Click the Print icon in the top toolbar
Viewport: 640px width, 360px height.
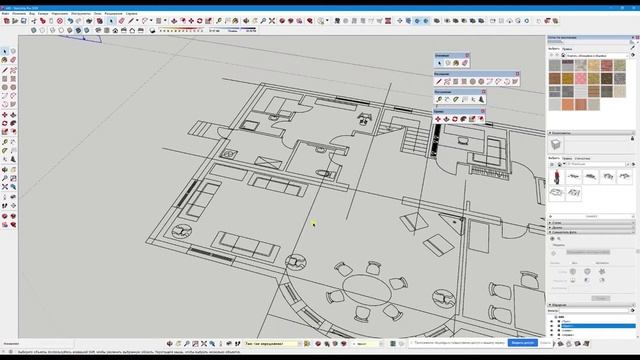pyautogui.click(x=89, y=21)
